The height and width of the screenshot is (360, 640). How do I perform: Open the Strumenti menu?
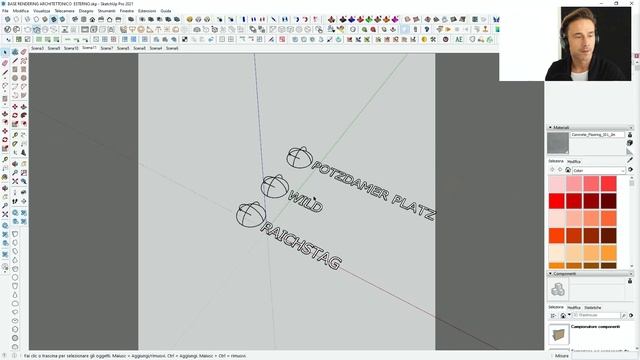coord(107,11)
